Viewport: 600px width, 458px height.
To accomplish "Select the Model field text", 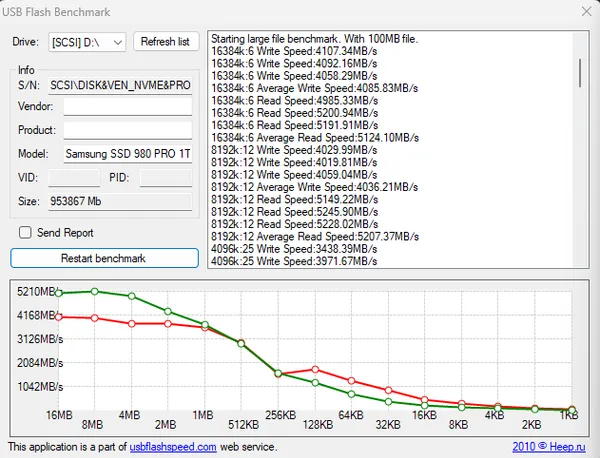I will tap(128, 154).
